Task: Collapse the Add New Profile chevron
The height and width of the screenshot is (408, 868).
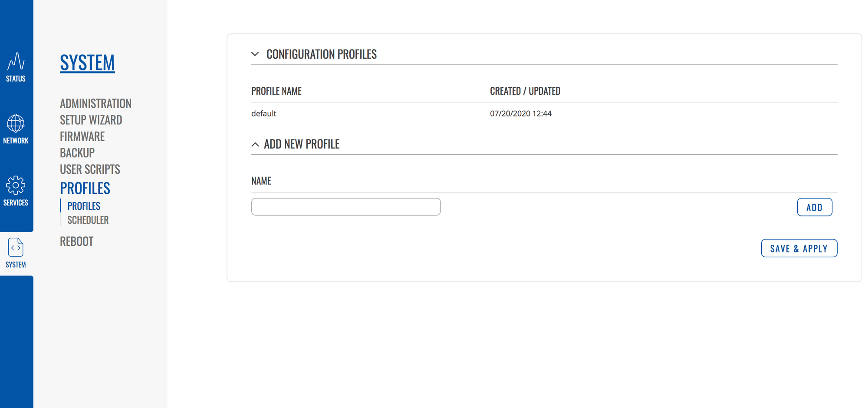Action: point(255,144)
